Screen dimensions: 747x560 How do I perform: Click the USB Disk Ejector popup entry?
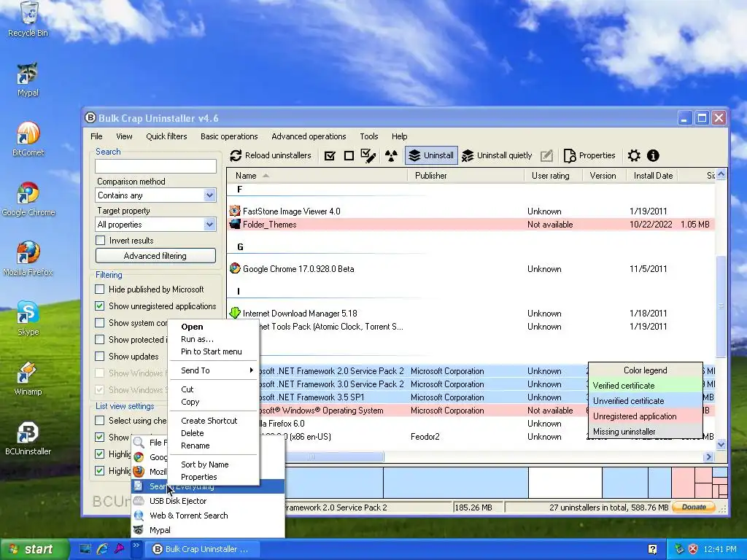208,501
